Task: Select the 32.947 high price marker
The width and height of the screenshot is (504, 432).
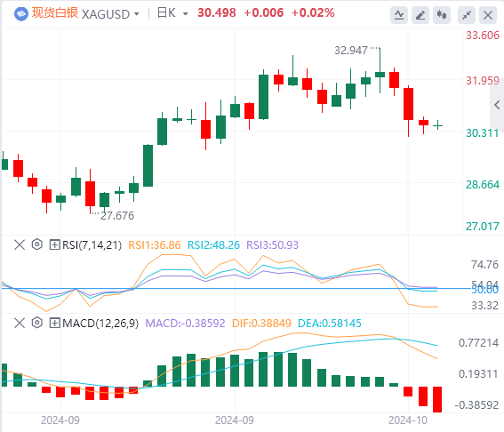Action: 351,51
